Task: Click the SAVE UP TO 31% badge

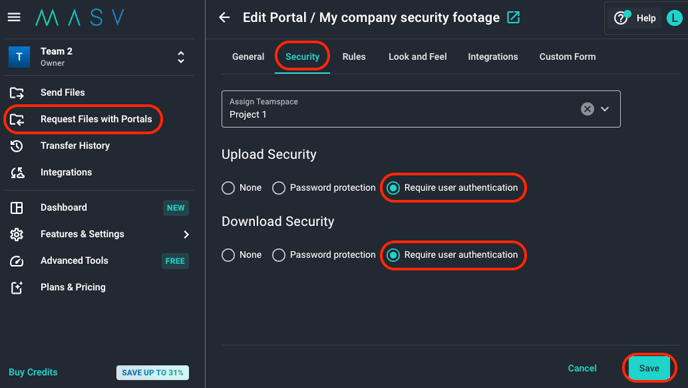Action: click(152, 373)
